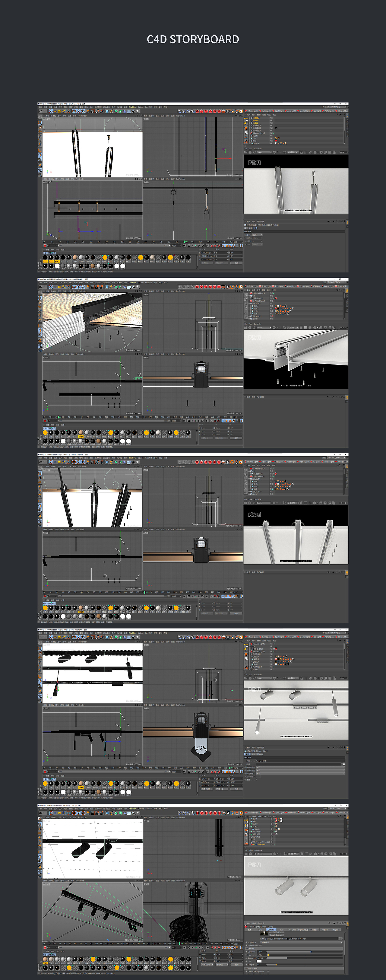Open RealFlow menu in top window
The width and height of the screenshot is (386, 980).
[132, 107]
